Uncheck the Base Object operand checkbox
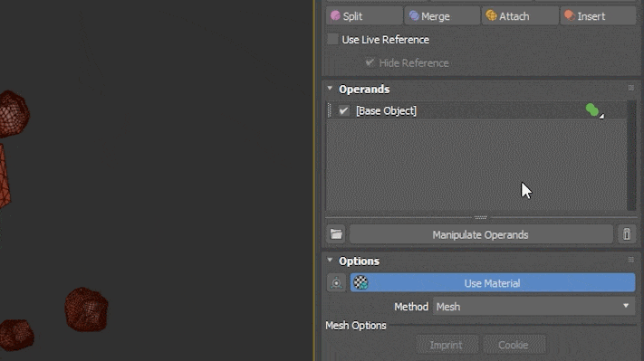Screen dimensions: 644x361 [344, 110]
